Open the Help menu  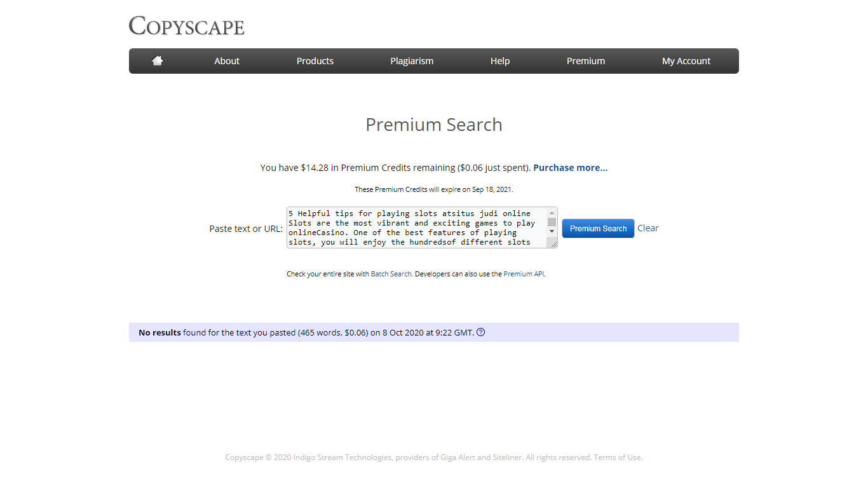click(500, 61)
